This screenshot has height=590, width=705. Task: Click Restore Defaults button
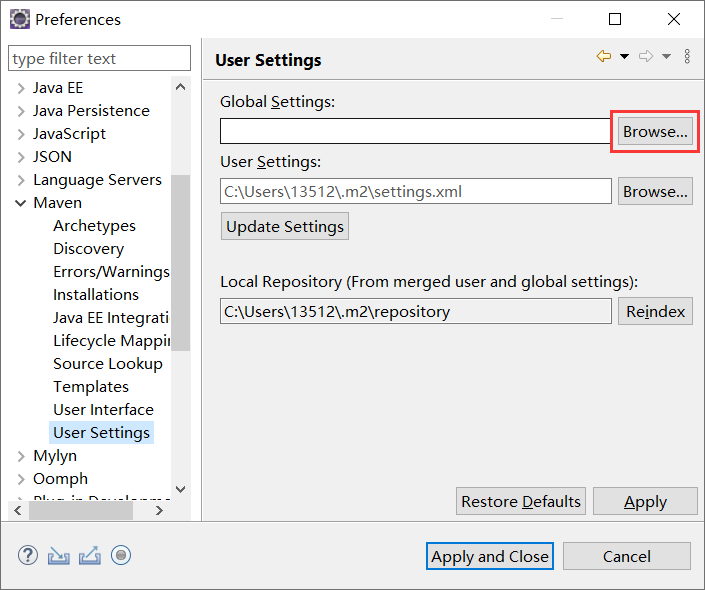521,501
